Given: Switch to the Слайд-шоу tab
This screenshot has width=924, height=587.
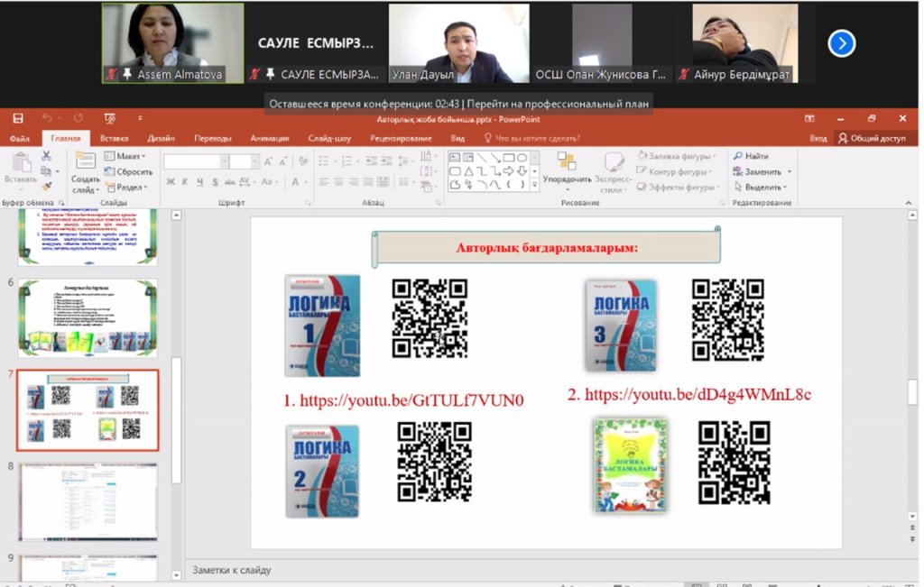Looking at the screenshot, I should point(329,138).
